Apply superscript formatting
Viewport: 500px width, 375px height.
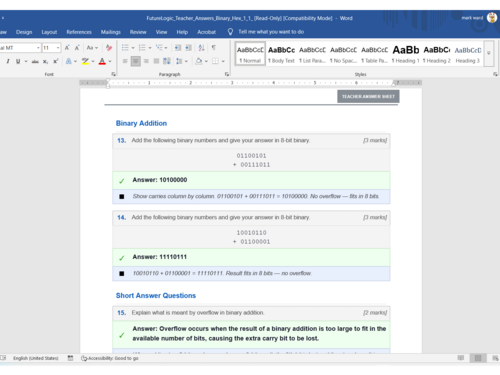pyautogui.click(x=55, y=61)
